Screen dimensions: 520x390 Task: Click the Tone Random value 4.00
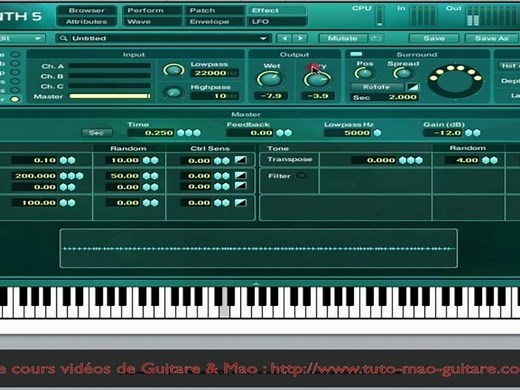tap(463, 160)
